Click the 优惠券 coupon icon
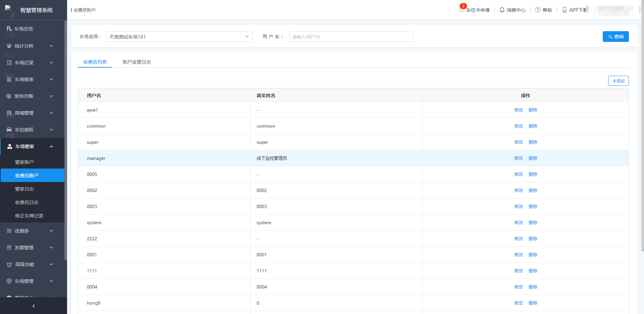This screenshot has height=314, width=644. coord(9,231)
